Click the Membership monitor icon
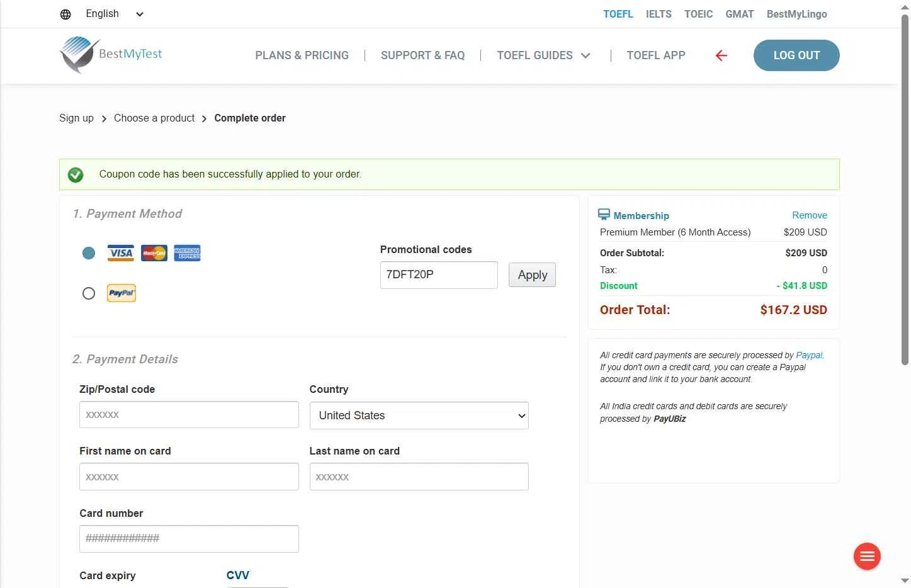 pos(604,215)
